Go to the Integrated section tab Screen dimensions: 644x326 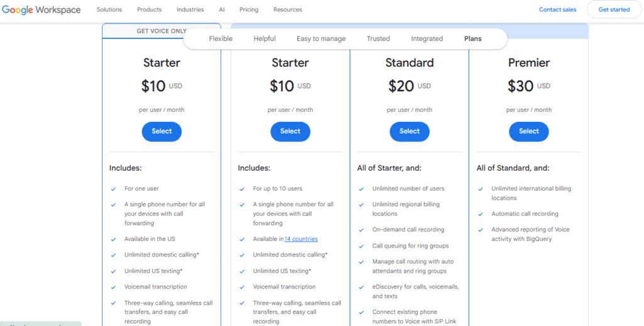pos(427,39)
